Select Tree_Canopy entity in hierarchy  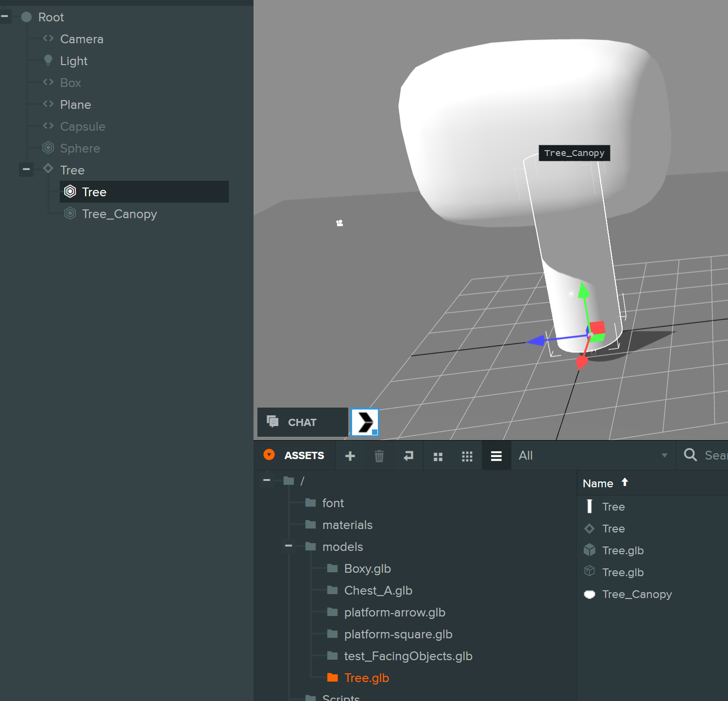pyautogui.click(x=119, y=214)
